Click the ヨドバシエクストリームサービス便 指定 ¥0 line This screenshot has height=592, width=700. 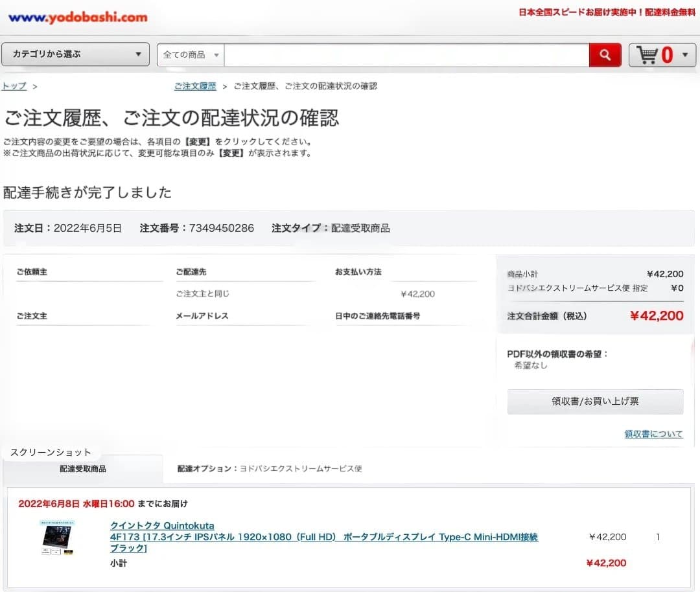point(595,288)
